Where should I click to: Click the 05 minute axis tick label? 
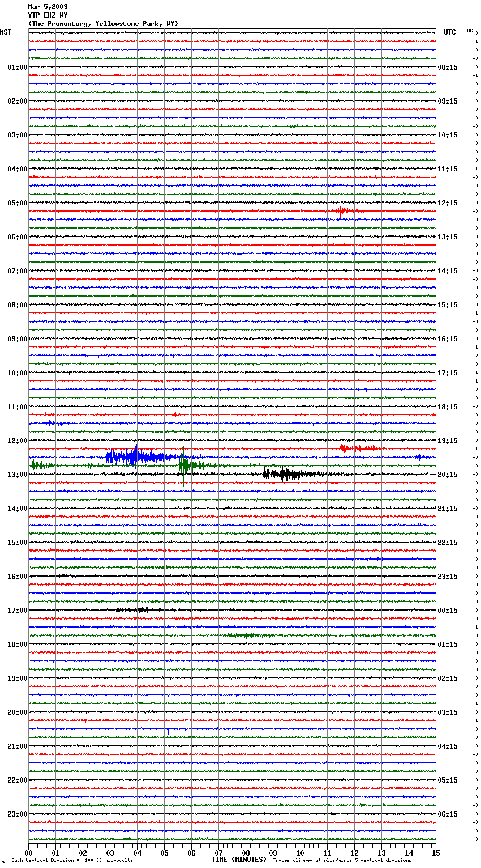click(x=164, y=853)
